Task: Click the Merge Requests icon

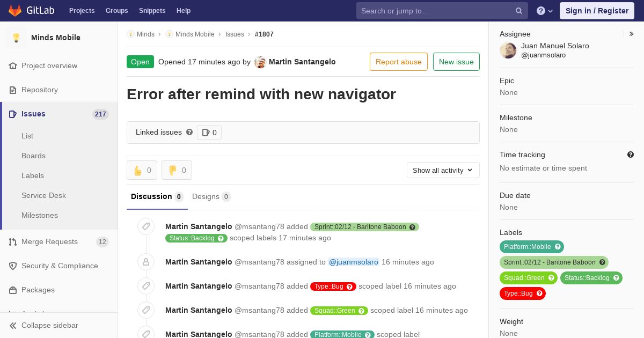Action: click(x=13, y=241)
